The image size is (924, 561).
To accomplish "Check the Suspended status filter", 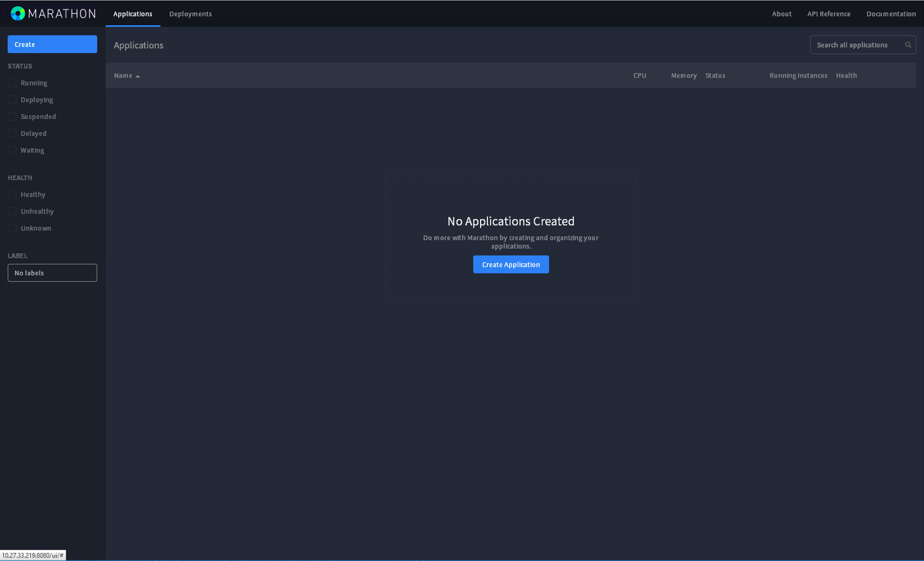I will (12, 116).
